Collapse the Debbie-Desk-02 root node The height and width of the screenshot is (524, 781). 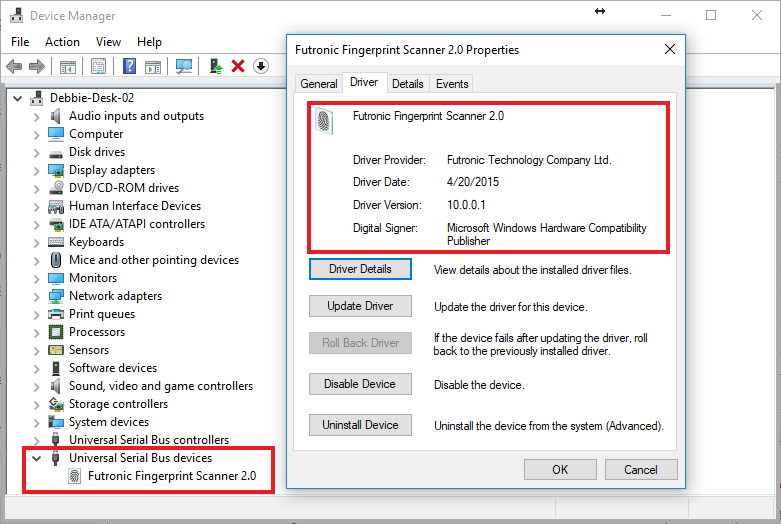pyautogui.click(x=17, y=98)
